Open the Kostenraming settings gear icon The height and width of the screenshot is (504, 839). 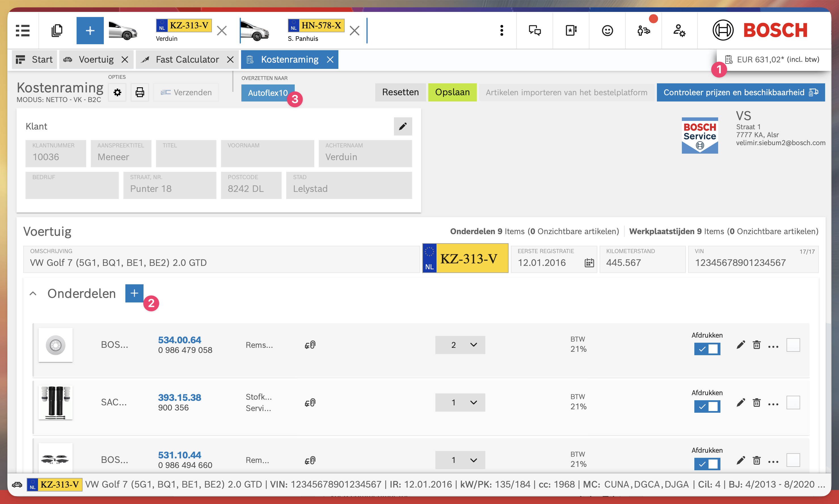pos(117,92)
